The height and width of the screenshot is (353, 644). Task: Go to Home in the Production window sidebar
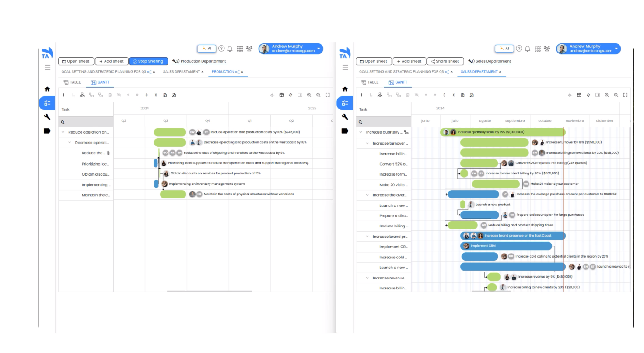point(47,89)
